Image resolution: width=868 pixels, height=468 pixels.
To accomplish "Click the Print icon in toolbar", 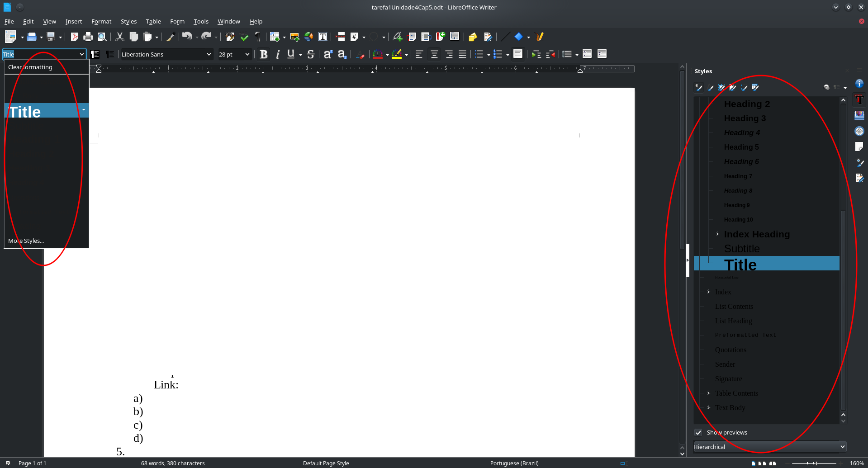I will point(88,37).
